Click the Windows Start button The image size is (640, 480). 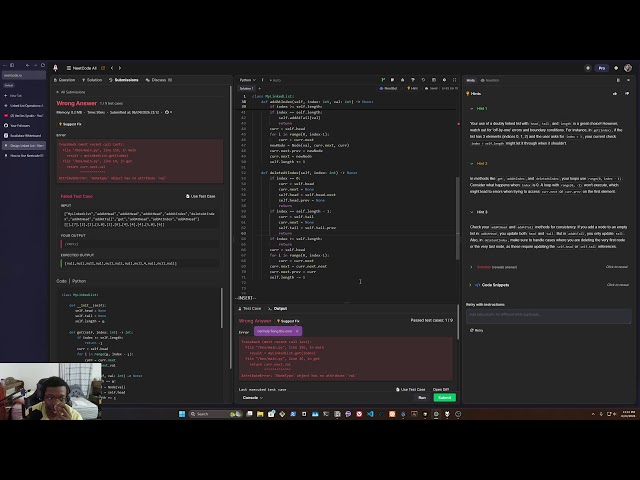(182, 414)
